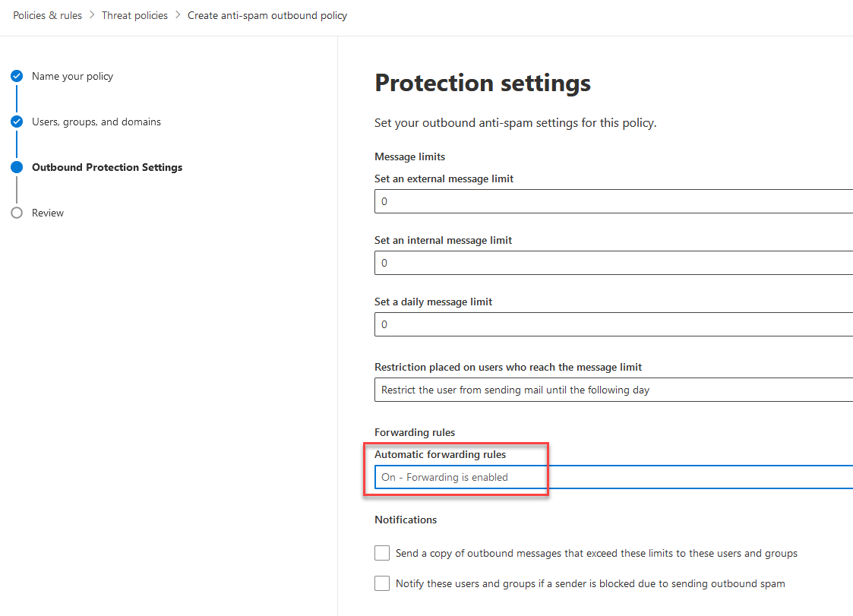Open the Automatic forwarding rules dropdown

click(x=614, y=477)
